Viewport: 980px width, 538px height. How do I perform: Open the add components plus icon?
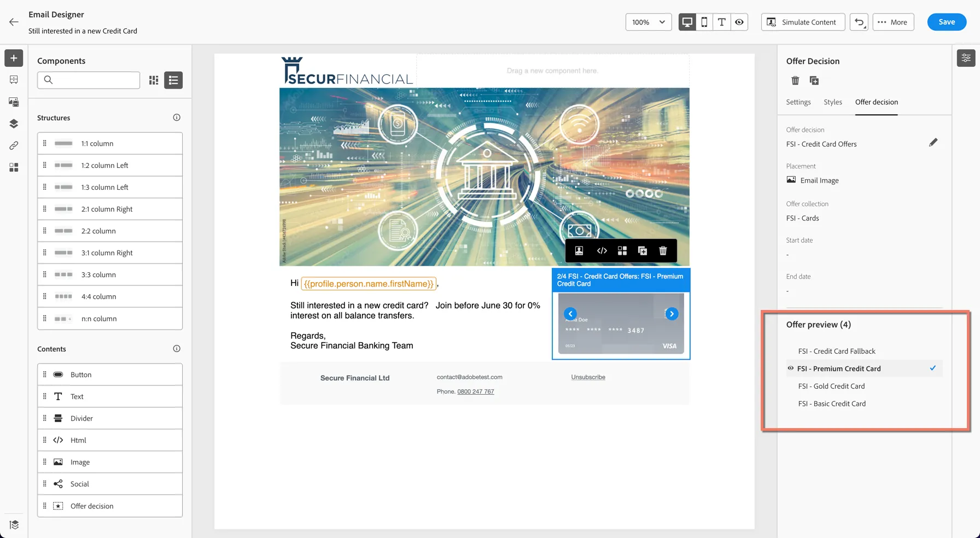pyautogui.click(x=14, y=58)
